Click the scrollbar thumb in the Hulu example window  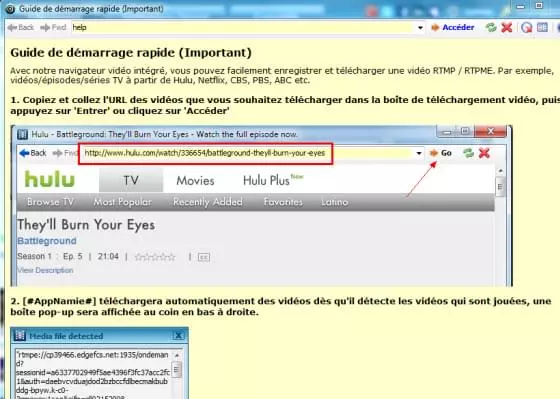500,187
